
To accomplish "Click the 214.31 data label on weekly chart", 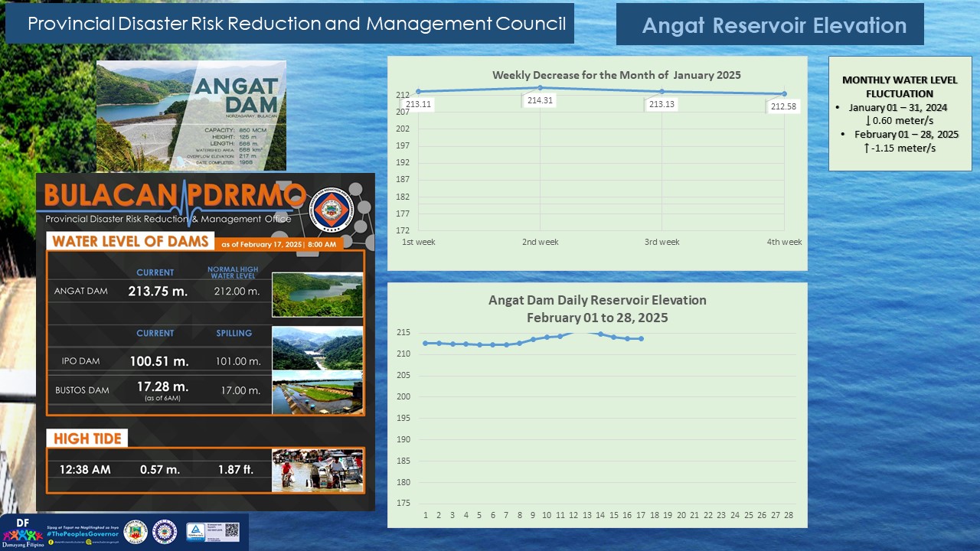I will pos(540,100).
